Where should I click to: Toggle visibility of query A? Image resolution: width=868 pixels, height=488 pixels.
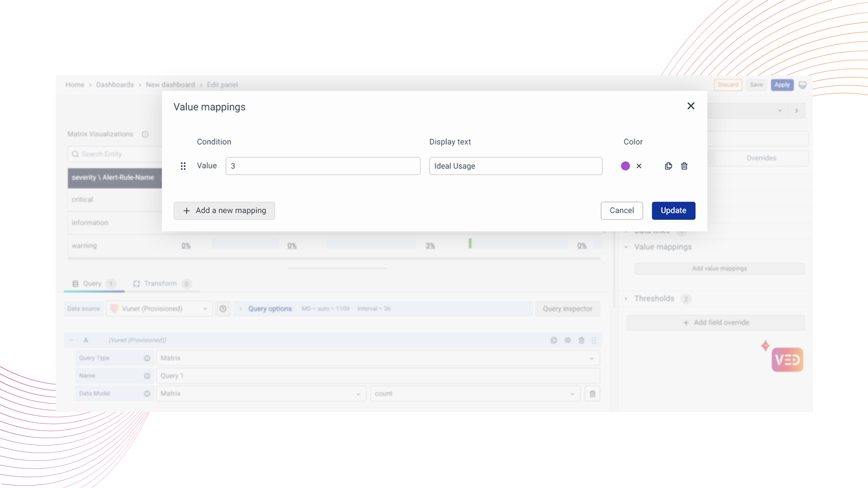568,340
